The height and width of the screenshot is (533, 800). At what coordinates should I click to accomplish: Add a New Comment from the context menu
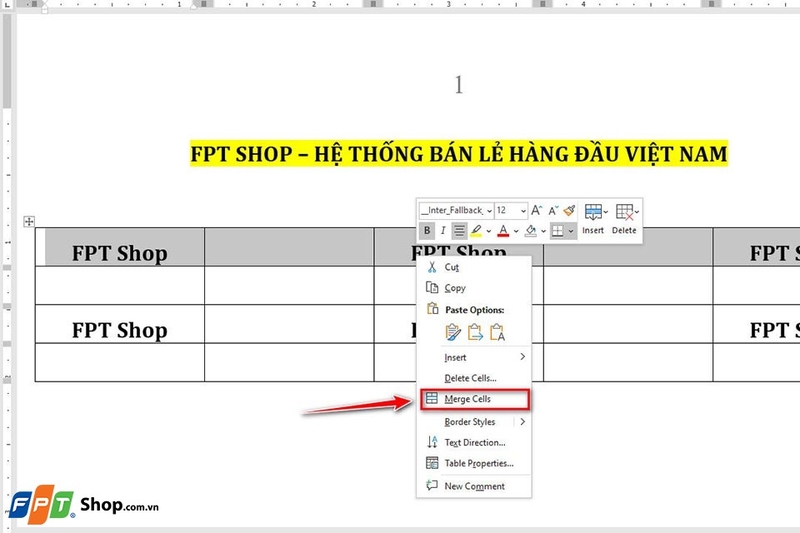474,486
